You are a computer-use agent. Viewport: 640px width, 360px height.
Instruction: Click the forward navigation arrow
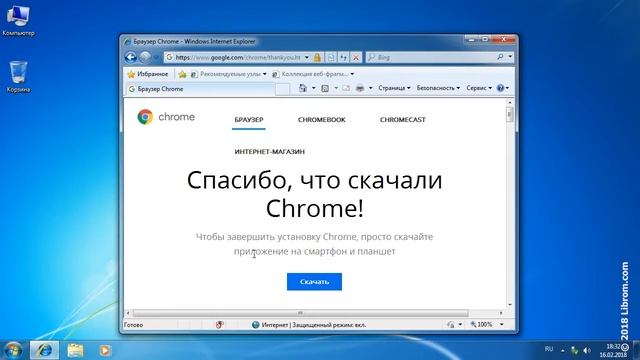coord(145,57)
